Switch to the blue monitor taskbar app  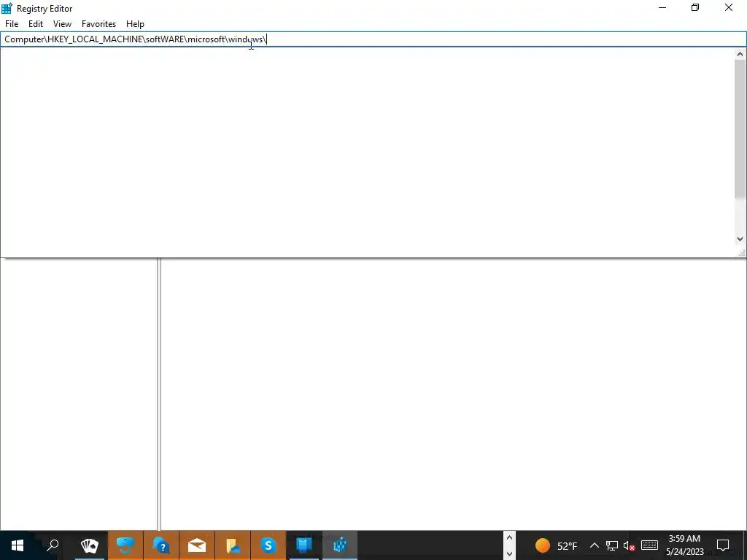[x=304, y=545]
